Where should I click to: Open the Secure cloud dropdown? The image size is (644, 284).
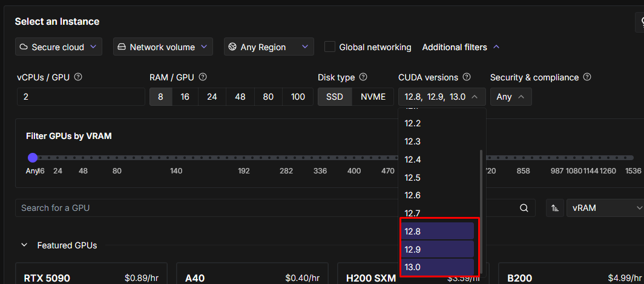click(x=59, y=47)
